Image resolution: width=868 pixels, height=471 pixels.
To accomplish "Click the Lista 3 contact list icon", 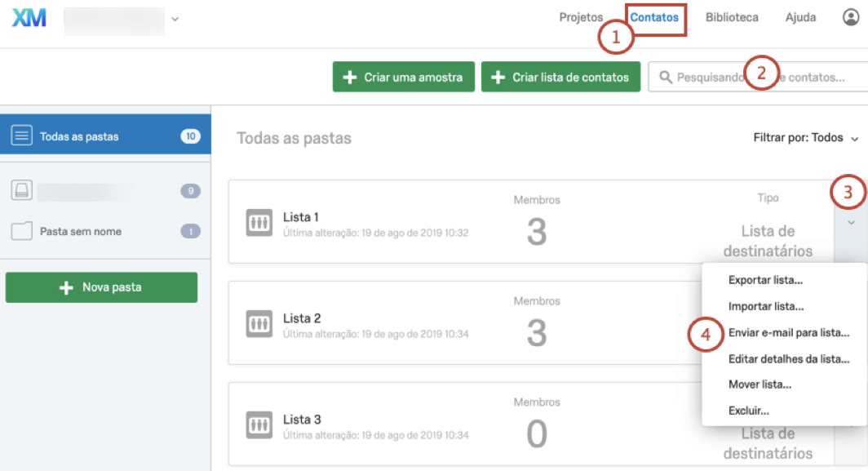I will point(259,425).
